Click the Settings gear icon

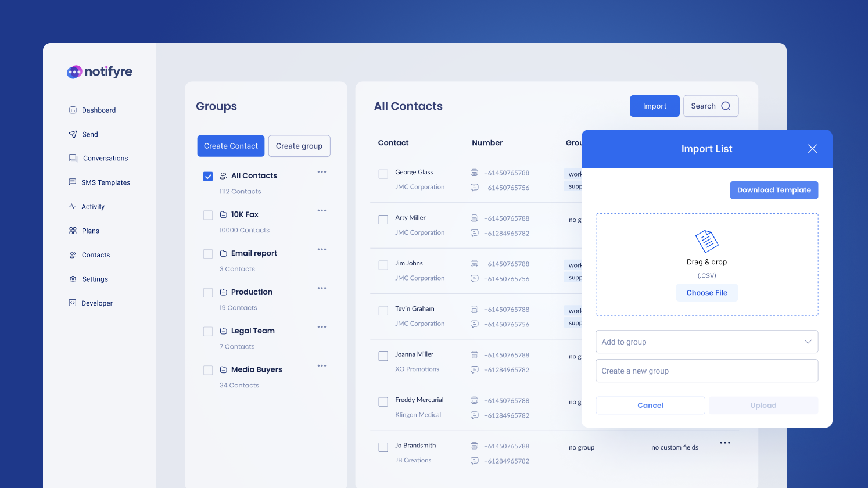point(73,279)
